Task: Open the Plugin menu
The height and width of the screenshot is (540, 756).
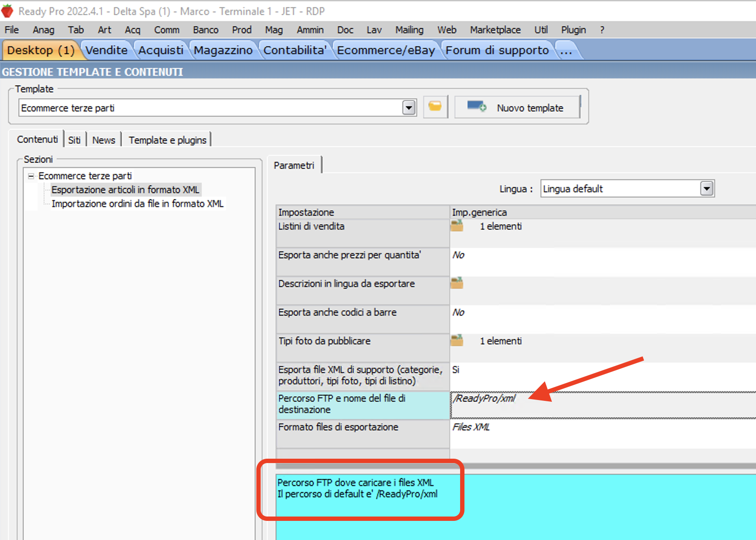Action: click(x=574, y=30)
